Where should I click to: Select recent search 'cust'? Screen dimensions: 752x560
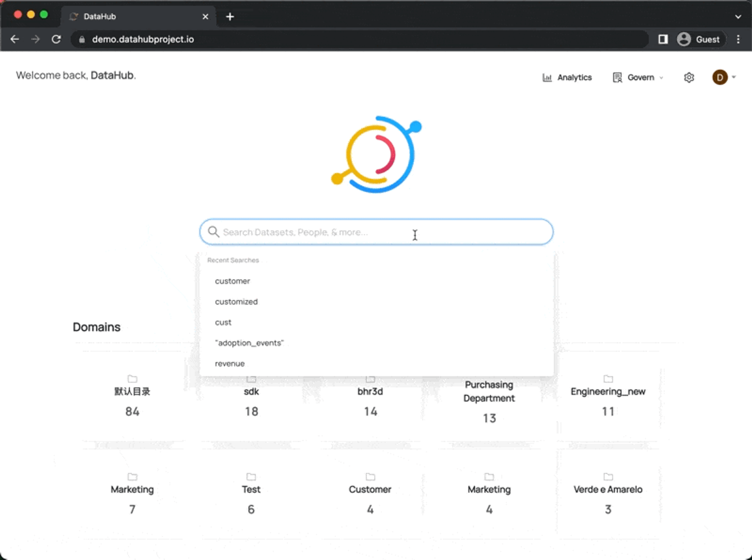[x=376, y=322]
